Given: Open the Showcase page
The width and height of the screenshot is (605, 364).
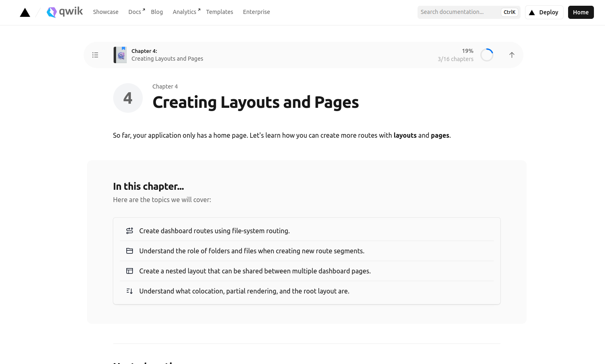Looking at the screenshot, I should click(x=105, y=12).
